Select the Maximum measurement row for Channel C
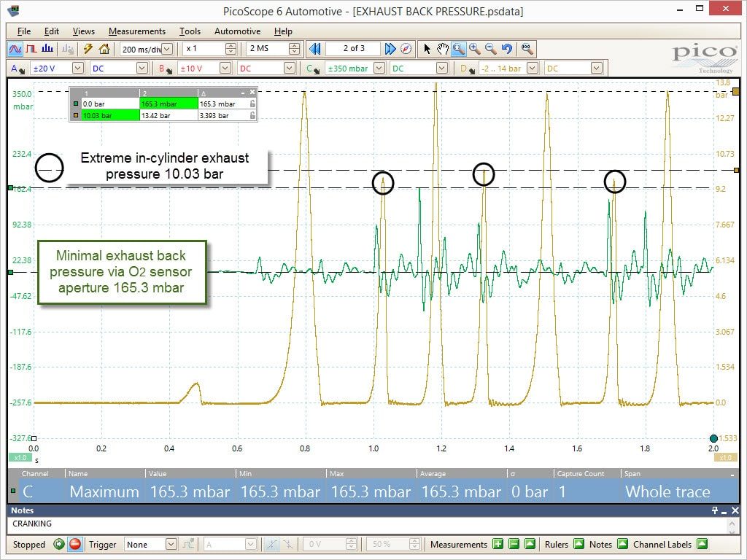747x560 pixels. tap(373, 491)
